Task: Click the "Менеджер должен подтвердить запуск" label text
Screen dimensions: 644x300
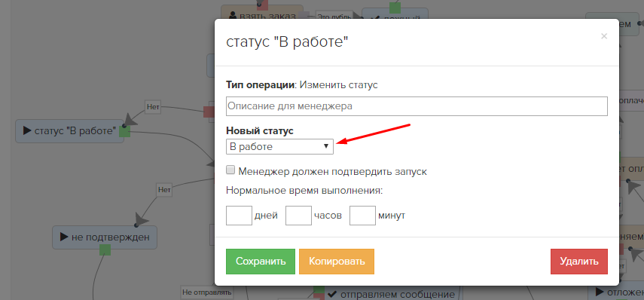Action: point(333,171)
